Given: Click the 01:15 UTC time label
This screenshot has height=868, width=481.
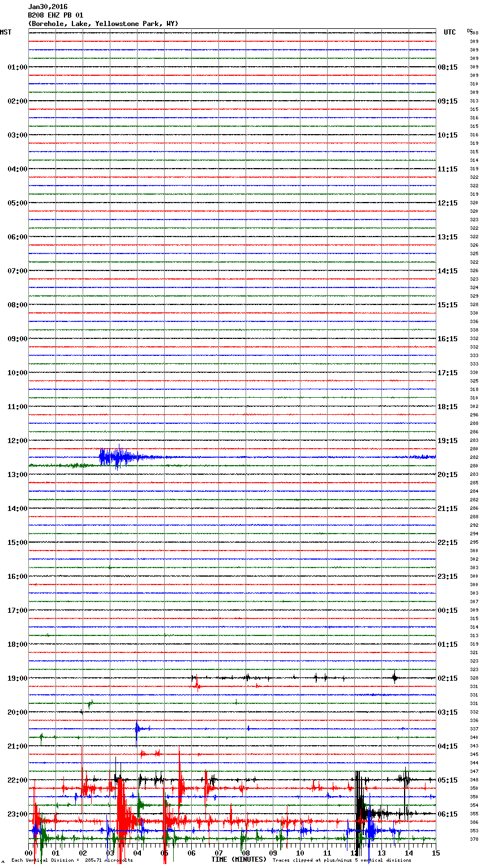Looking at the screenshot, I should 448,644.
